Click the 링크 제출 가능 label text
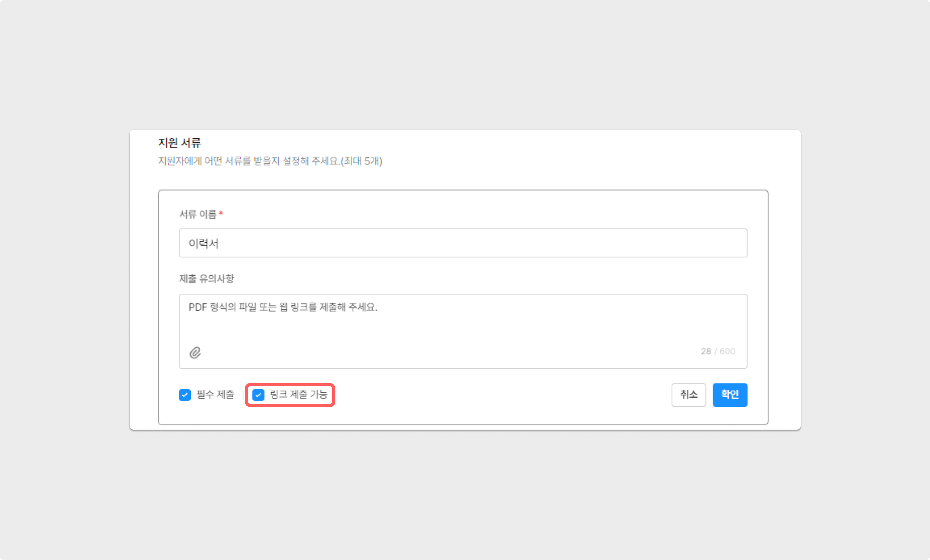 (298, 394)
